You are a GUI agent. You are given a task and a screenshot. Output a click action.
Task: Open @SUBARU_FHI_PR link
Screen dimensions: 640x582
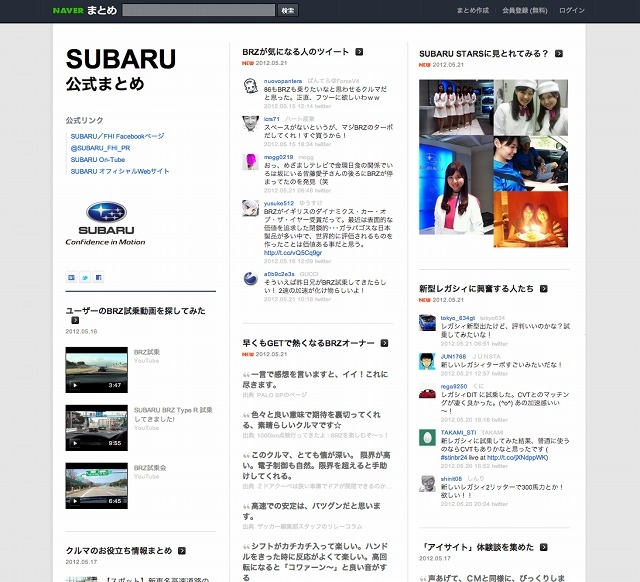coord(100,148)
